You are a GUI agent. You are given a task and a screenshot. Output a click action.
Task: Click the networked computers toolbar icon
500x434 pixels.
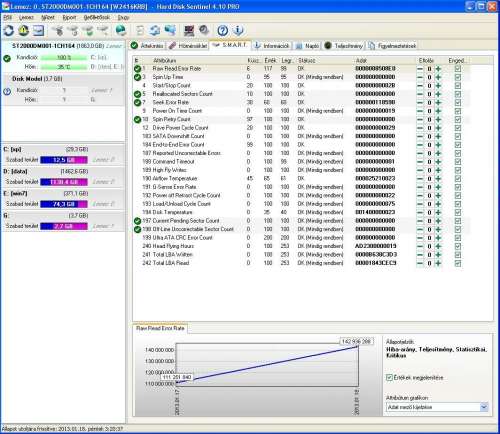pos(170,31)
